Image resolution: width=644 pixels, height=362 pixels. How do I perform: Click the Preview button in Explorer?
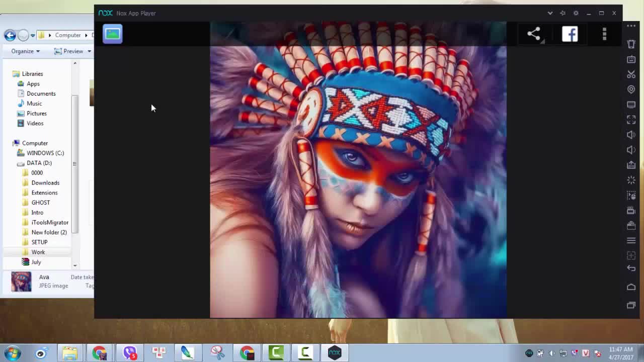[68, 51]
